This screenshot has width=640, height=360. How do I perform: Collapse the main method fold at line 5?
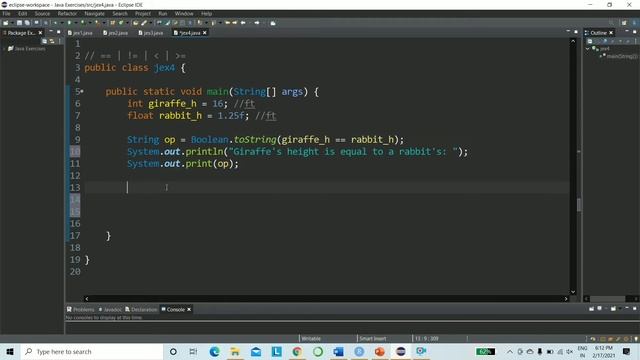click(x=82, y=91)
